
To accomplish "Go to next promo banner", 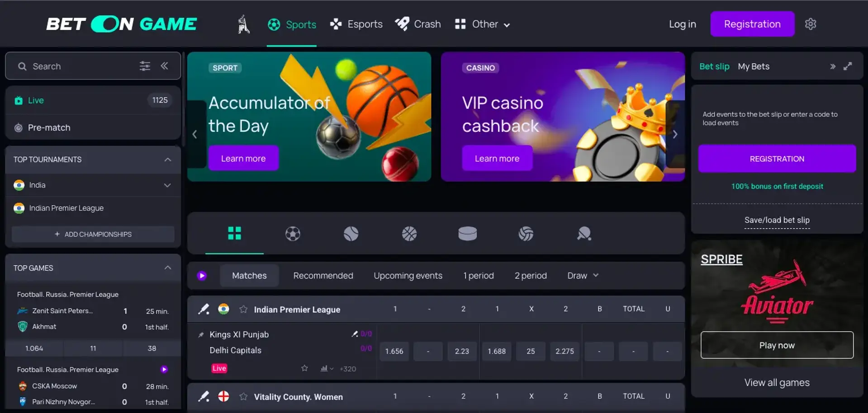I will click(x=675, y=134).
